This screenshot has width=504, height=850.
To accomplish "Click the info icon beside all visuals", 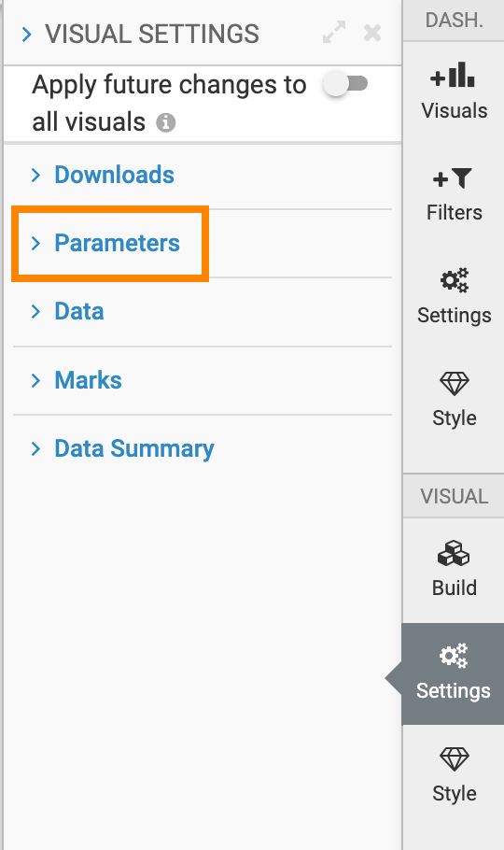I will click(166, 122).
